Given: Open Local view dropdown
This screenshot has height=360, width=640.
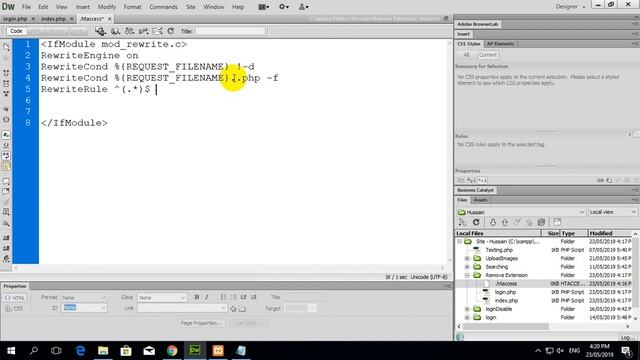Looking at the screenshot, I should pyautogui.click(x=613, y=212).
